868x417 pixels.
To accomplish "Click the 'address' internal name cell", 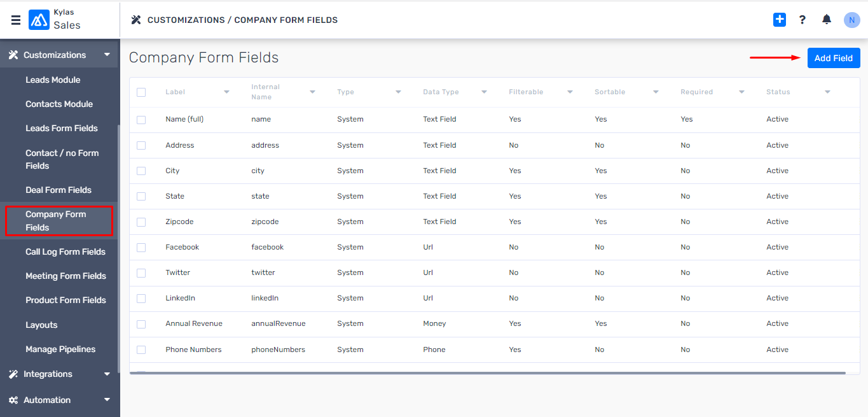I will tap(265, 145).
